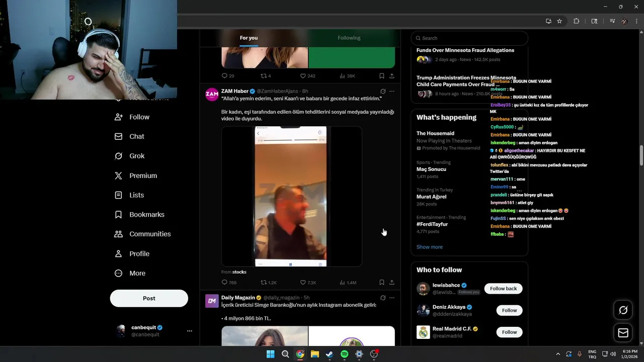Open more options on ZAM Haber post
Image resolution: width=644 pixels, height=362 pixels.
click(392, 91)
